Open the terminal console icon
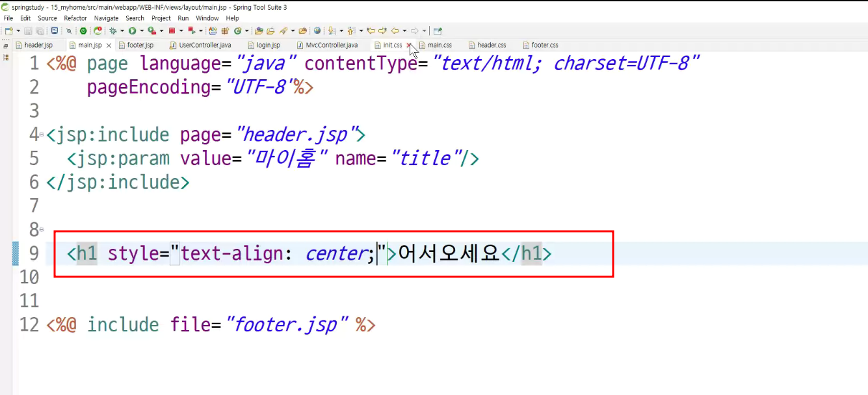Screen dimensions: 868x395 [x=55, y=31]
